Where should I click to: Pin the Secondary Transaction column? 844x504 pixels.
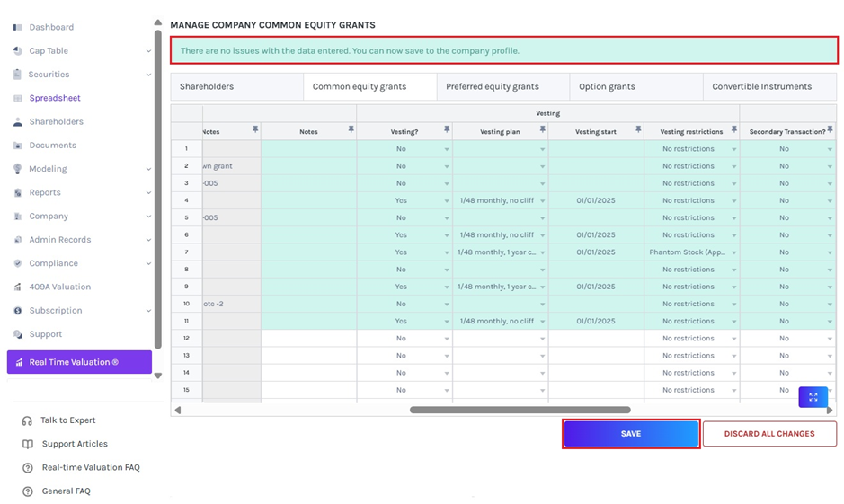(x=830, y=130)
